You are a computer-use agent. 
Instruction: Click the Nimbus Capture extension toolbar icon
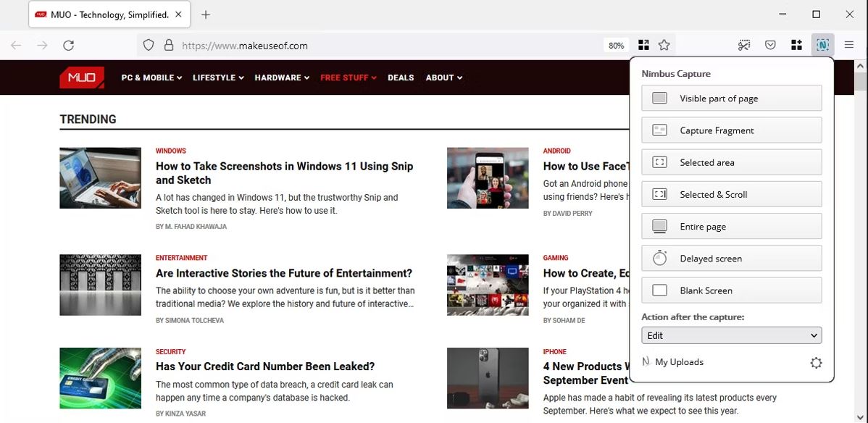pyautogui.click(x=822, y=45)
